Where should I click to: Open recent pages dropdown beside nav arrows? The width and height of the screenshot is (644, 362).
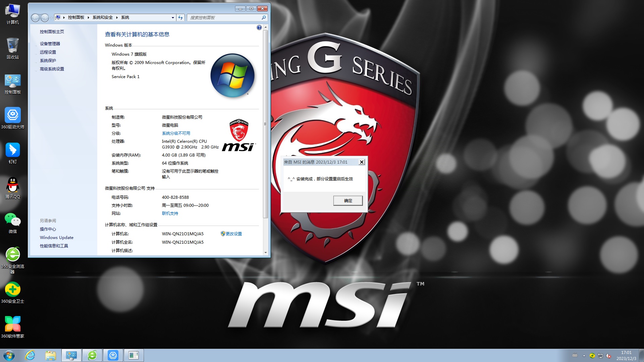51,17
